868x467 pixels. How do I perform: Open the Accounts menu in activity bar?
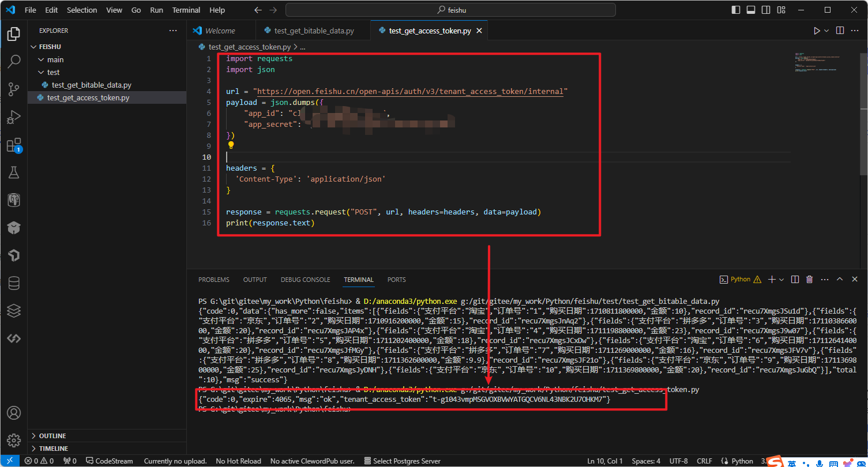(14, 413)
